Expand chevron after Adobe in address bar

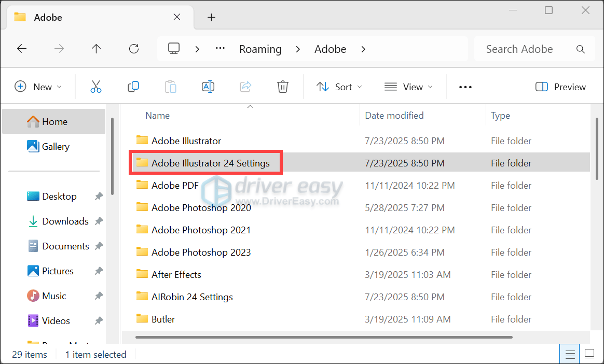(363, 49)
